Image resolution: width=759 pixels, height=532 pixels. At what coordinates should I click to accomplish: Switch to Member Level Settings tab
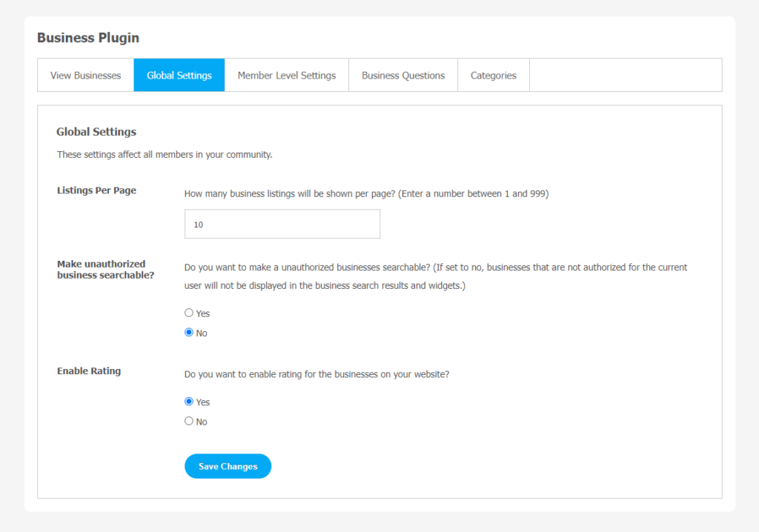tap(287, 76)
